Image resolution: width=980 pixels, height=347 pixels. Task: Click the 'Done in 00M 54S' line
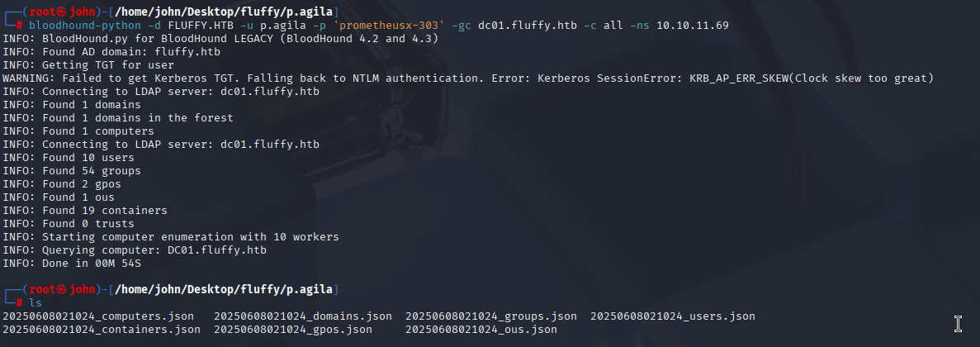[72, 264]
